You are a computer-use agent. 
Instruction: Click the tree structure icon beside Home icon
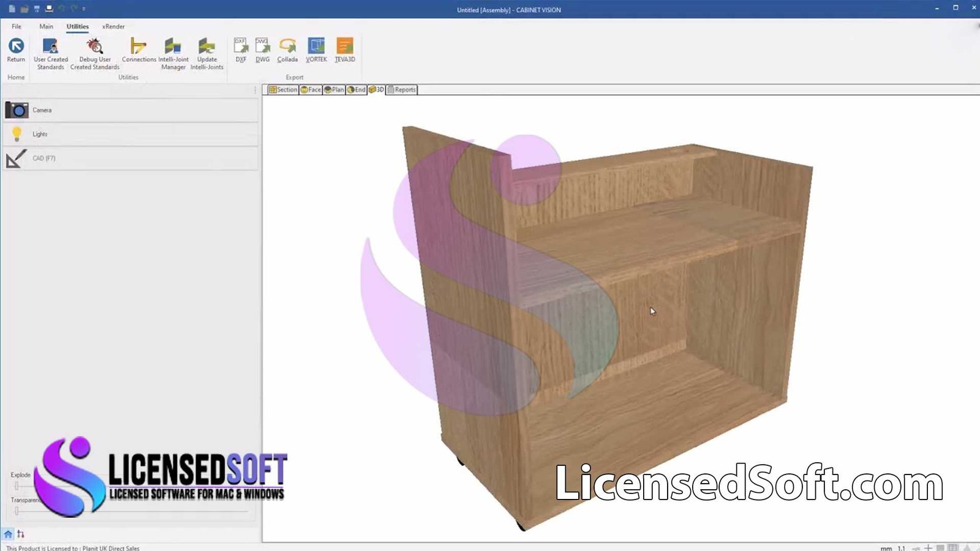(x=21, y=534)
